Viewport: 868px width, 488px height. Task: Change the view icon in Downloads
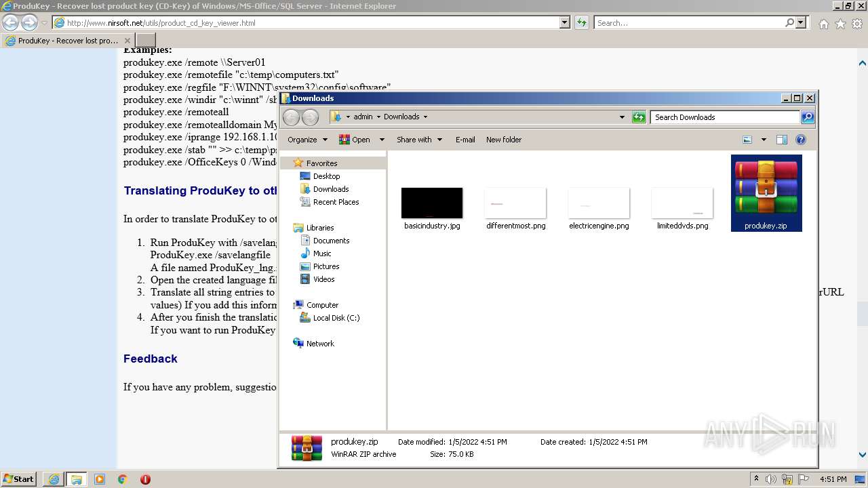[x=747, y=140]
